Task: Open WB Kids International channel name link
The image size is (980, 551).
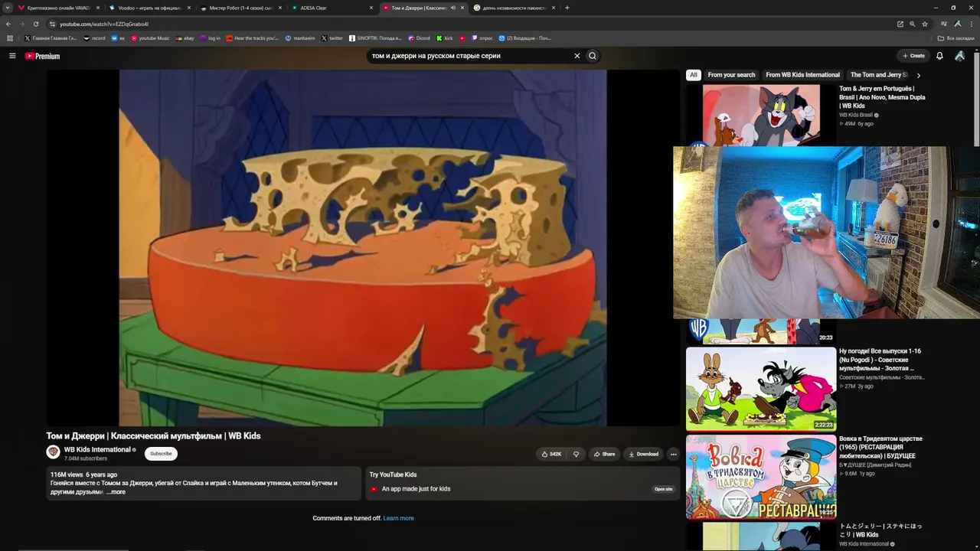Action: (97, 450)
